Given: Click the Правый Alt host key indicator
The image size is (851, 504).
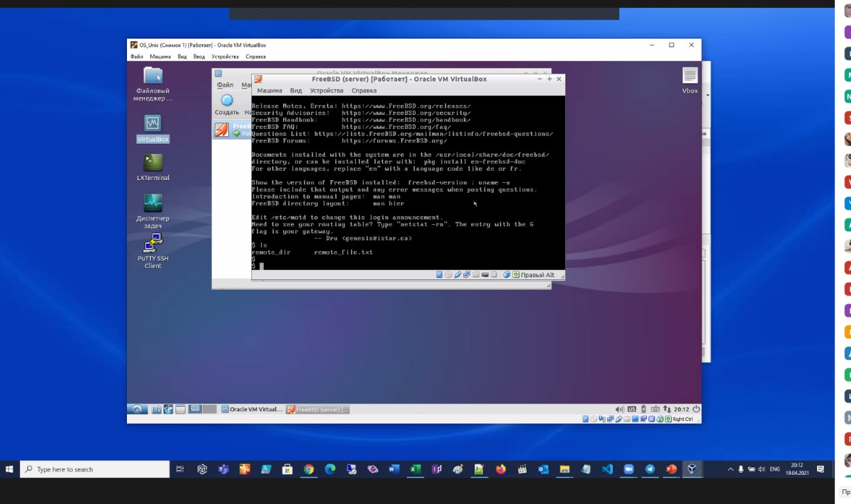Looking at the screenshot, I should click(537, 275).
